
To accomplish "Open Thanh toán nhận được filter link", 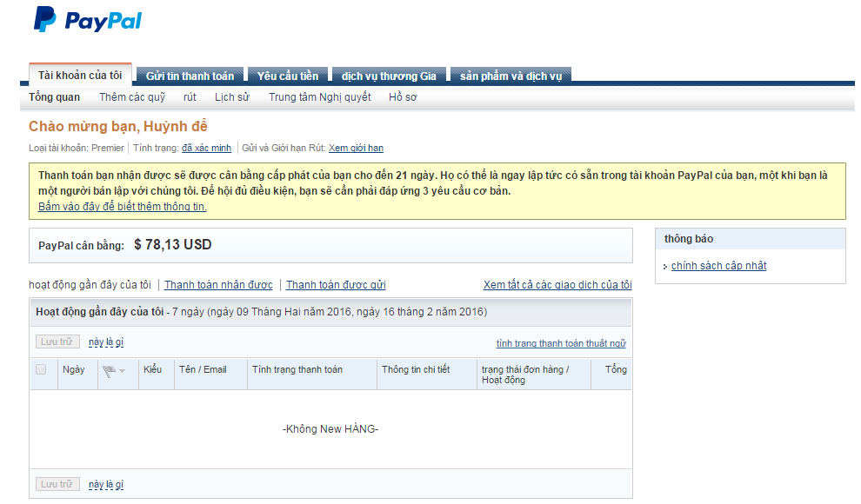I will point(218,285).
